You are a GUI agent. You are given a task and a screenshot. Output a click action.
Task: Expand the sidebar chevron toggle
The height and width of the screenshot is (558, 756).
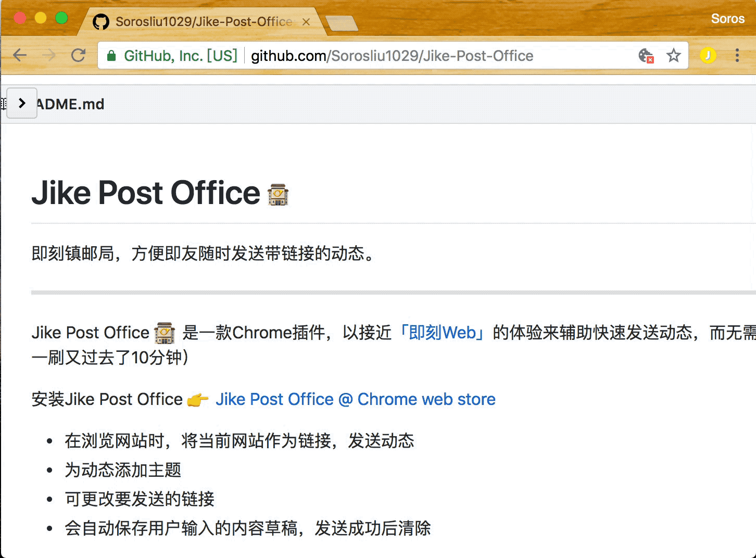click(22, 103)
